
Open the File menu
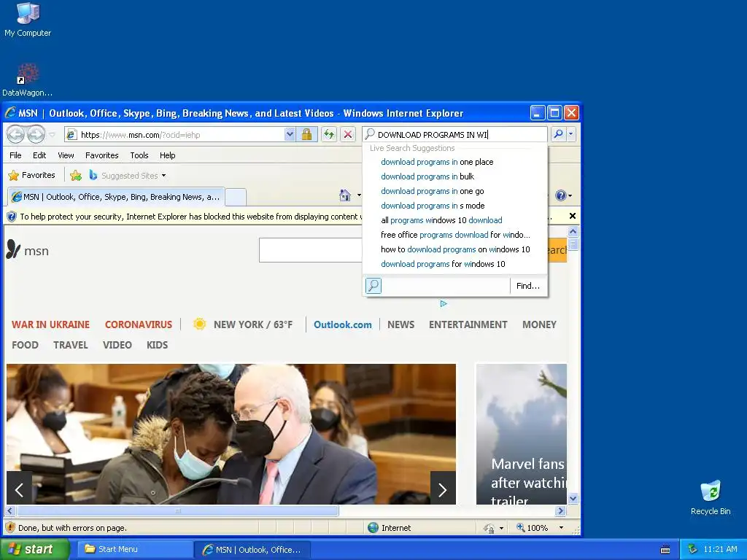click(x=15, y=155)
